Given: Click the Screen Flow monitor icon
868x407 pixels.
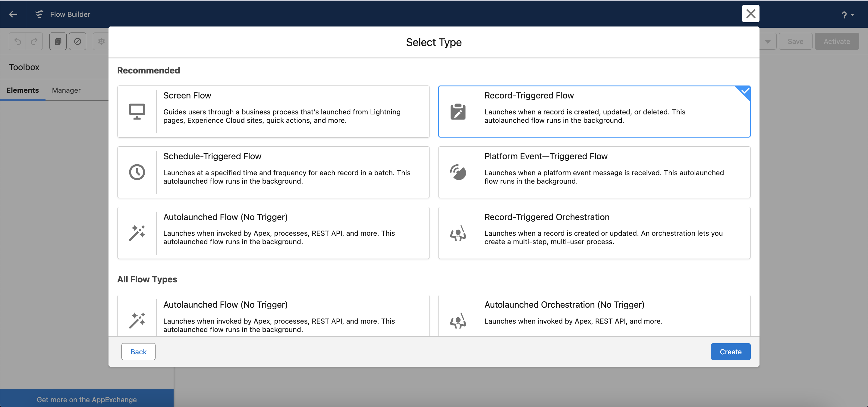Looking at the screenshot, I should click(137, 111).
